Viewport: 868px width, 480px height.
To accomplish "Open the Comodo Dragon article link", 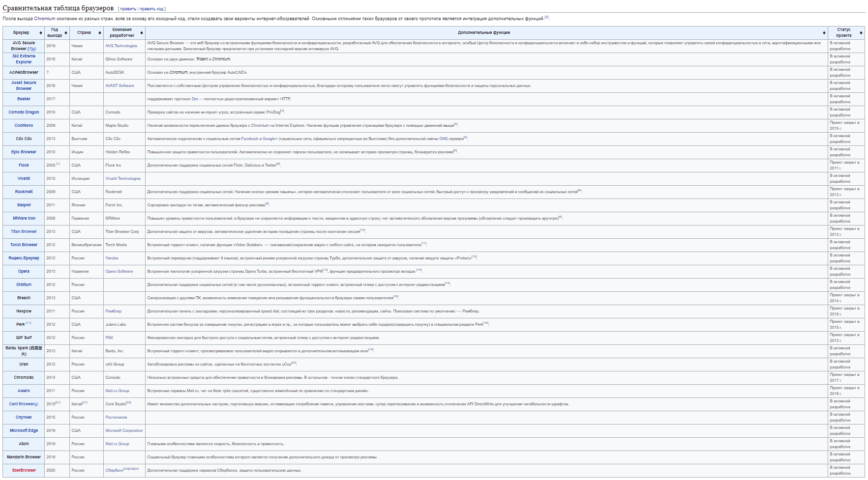I will click(x=24, y=112).
